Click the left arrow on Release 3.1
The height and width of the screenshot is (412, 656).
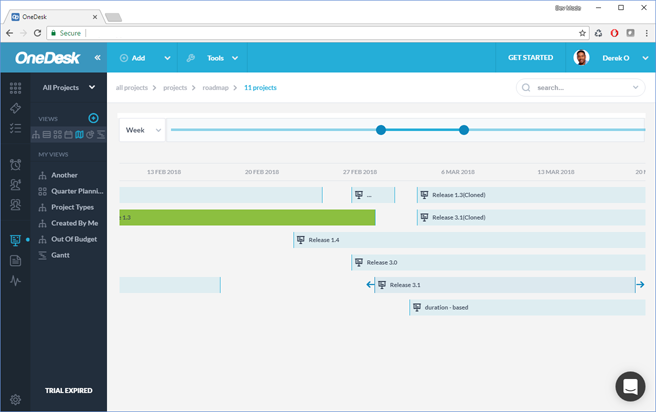(x=370, y=285)
